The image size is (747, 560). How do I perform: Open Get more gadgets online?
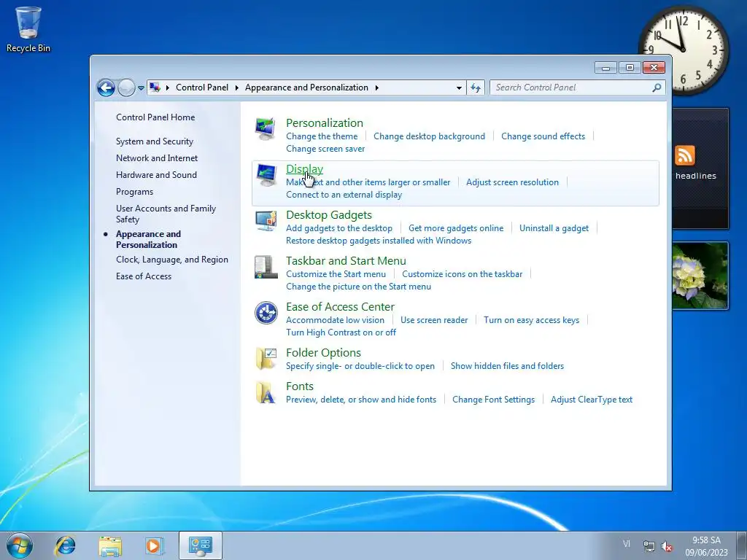click(x=456, y=228)
